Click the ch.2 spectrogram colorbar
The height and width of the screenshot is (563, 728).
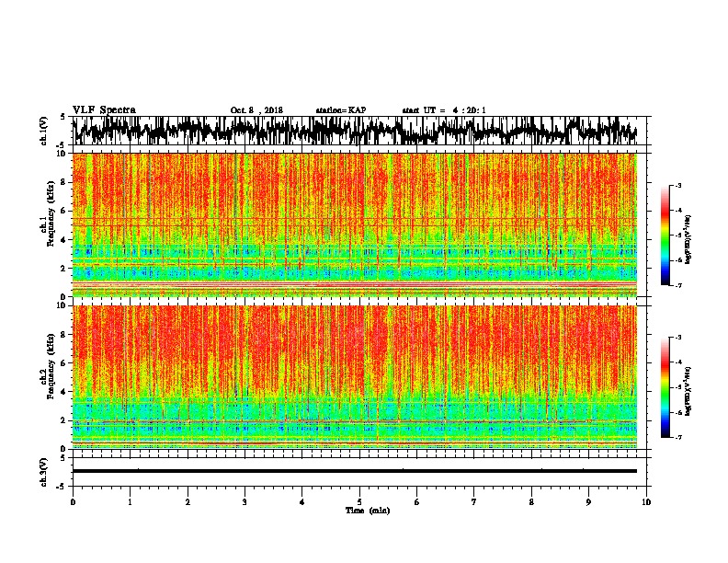665,387
